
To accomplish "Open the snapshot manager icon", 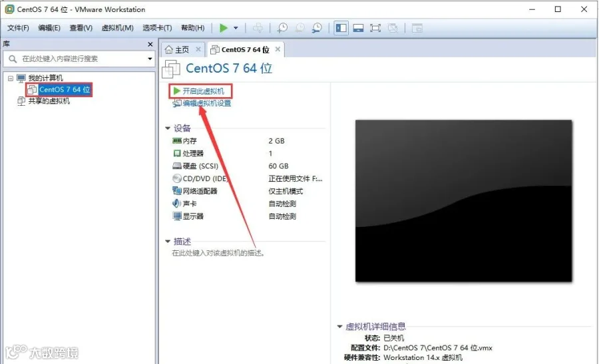I will 317,28.
